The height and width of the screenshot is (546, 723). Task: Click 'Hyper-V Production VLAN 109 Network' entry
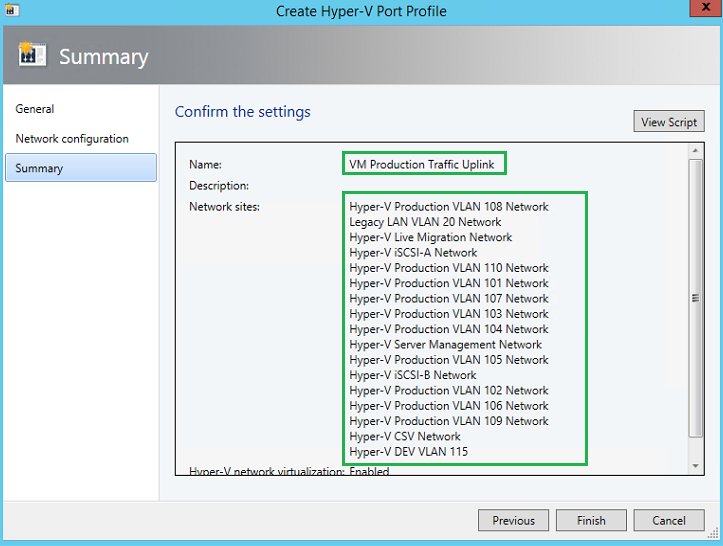[449, 421]
